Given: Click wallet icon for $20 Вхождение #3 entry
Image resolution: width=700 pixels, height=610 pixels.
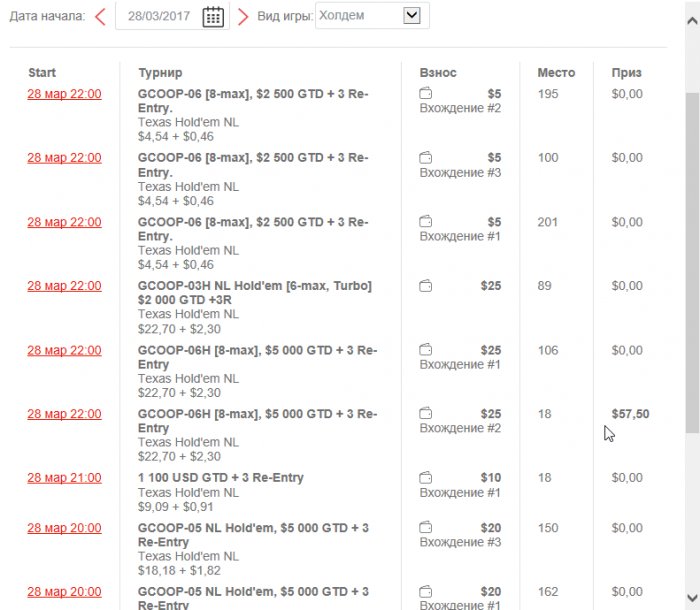Looking at the screenshot, I should pos(426,528).
